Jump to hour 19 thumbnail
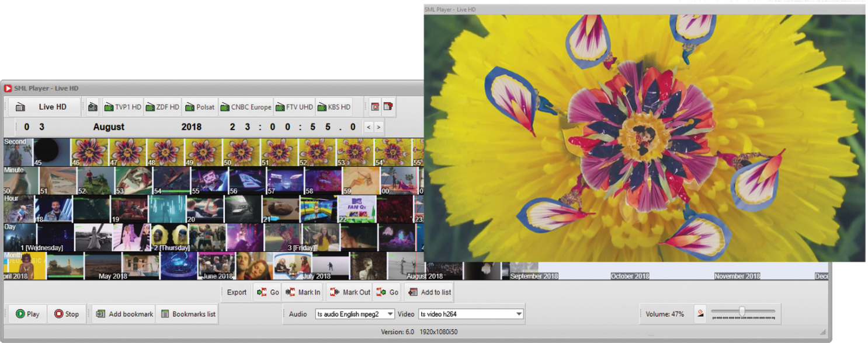This screenshot has width=868, height=343. coord(129,209)
